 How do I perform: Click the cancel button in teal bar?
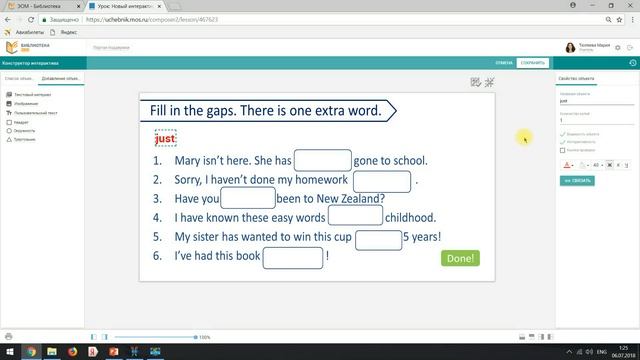[504, 63]
